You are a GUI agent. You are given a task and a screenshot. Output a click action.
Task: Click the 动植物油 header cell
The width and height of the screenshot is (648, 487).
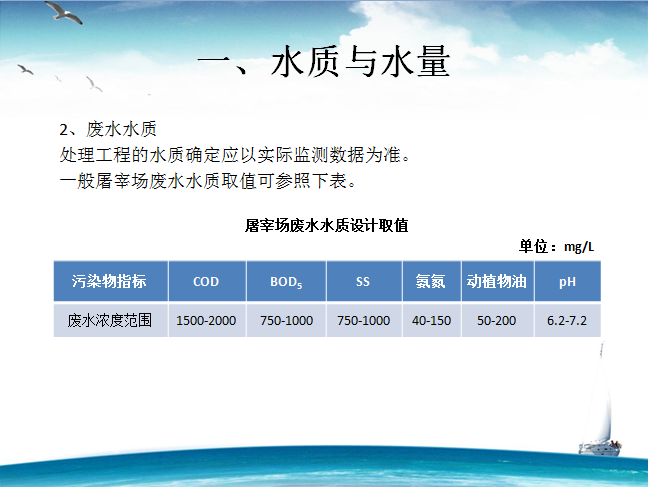click(498, 281)
